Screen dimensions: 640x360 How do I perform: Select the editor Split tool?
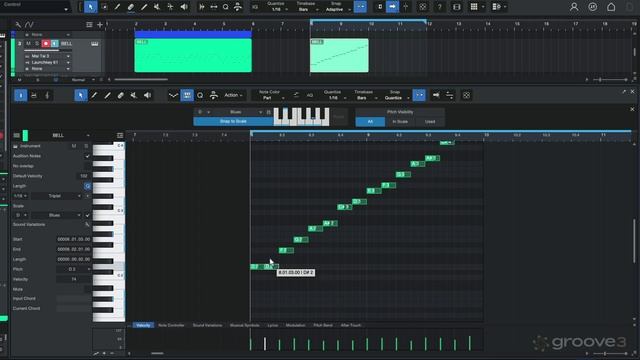(94, 95)
